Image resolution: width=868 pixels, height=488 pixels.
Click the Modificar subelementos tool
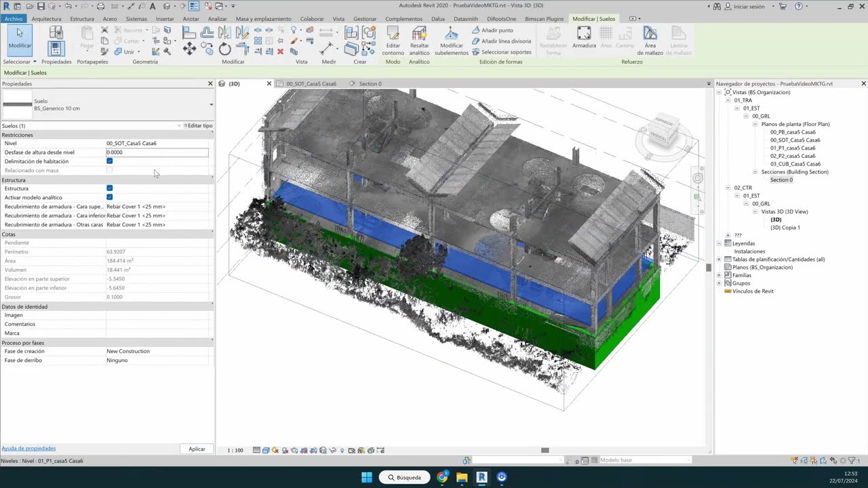[452, 41]
